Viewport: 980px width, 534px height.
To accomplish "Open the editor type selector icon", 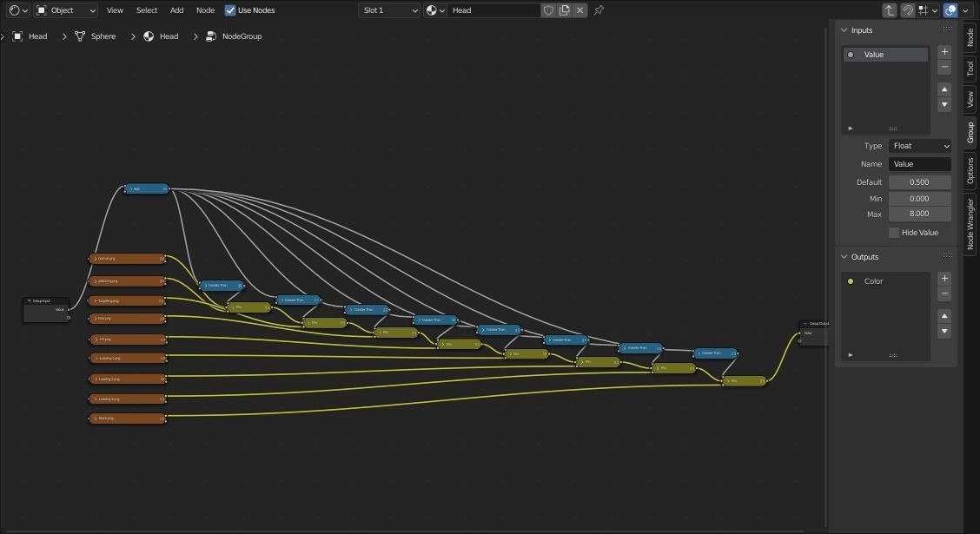I will (x=17, y=10).
